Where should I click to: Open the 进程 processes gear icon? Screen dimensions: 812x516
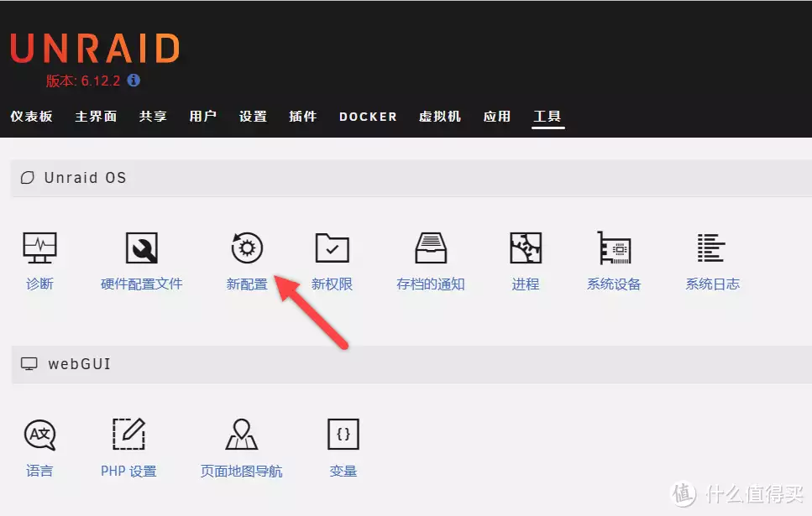click(526, 248)
